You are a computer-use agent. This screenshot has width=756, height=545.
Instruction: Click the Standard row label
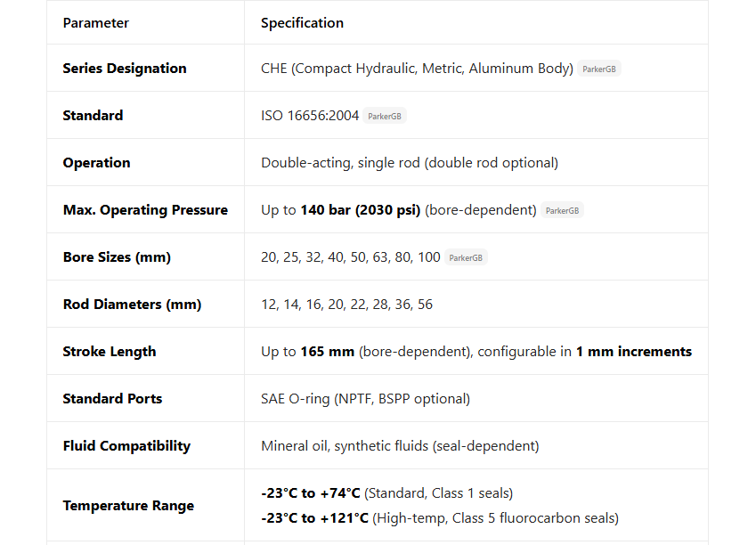[93, 116]
